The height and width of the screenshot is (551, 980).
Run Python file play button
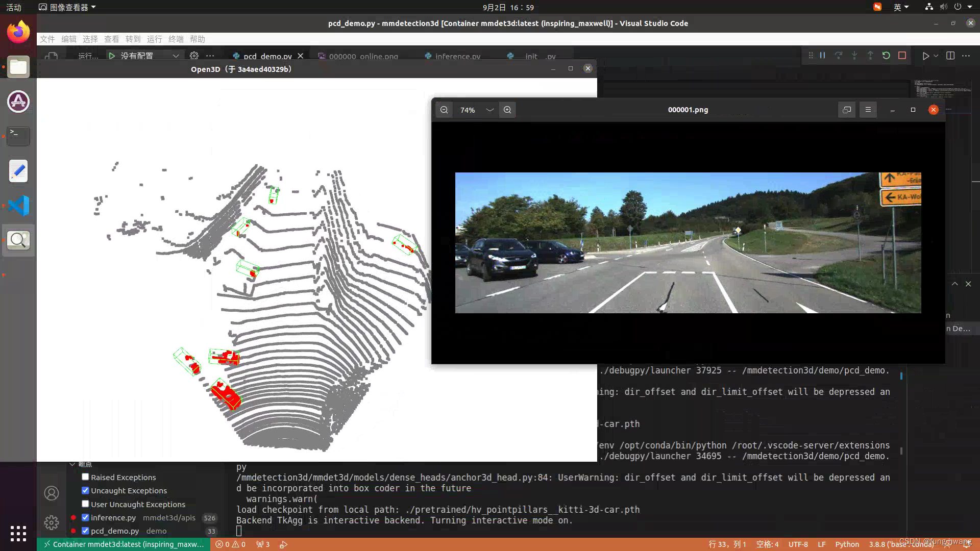925,56
